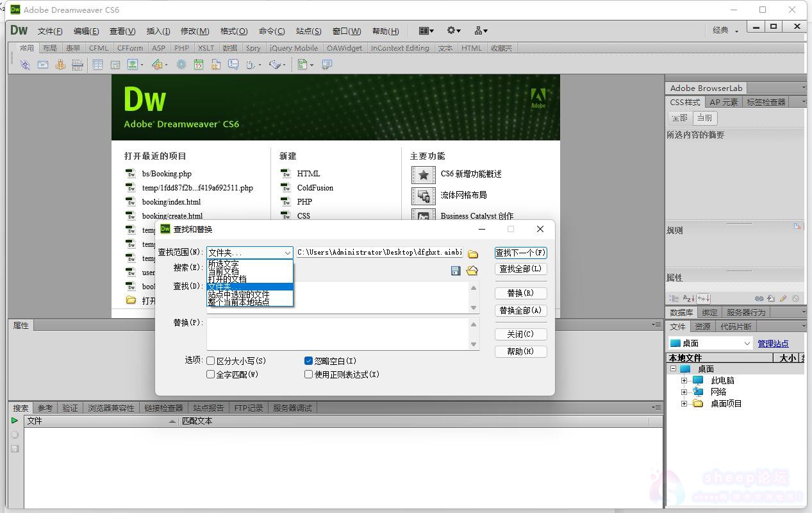Open the 站点(S) menu
This screenshot has width=812, height=513.
point(308,31)
